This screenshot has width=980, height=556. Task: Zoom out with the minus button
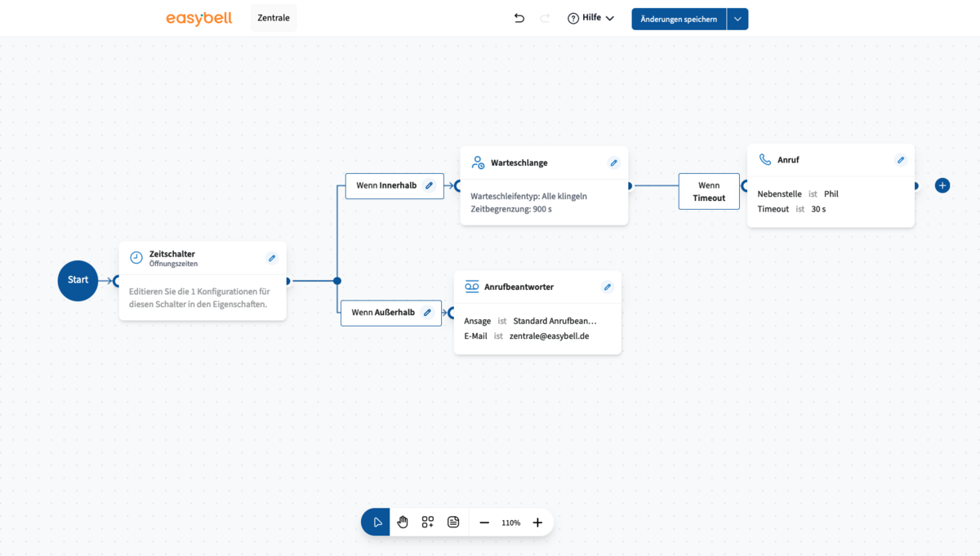click(484, 523)
